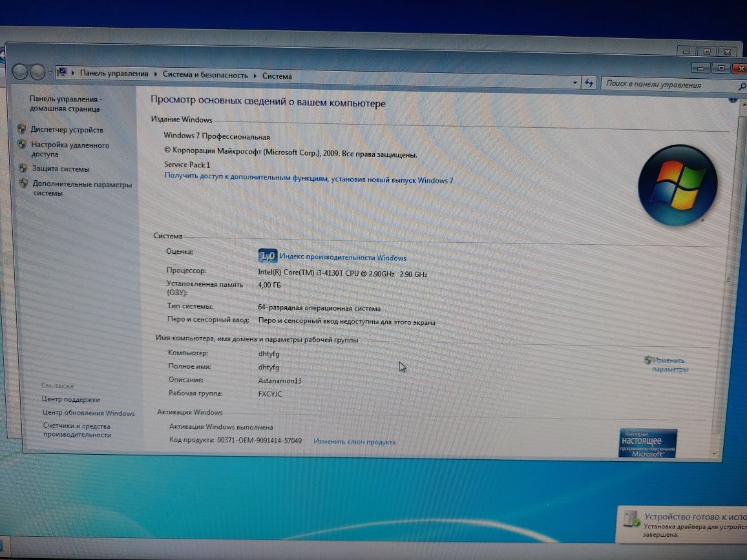Open Дополнительные параметры системы link
The image size is (747, 560).
tap(82, 189)
